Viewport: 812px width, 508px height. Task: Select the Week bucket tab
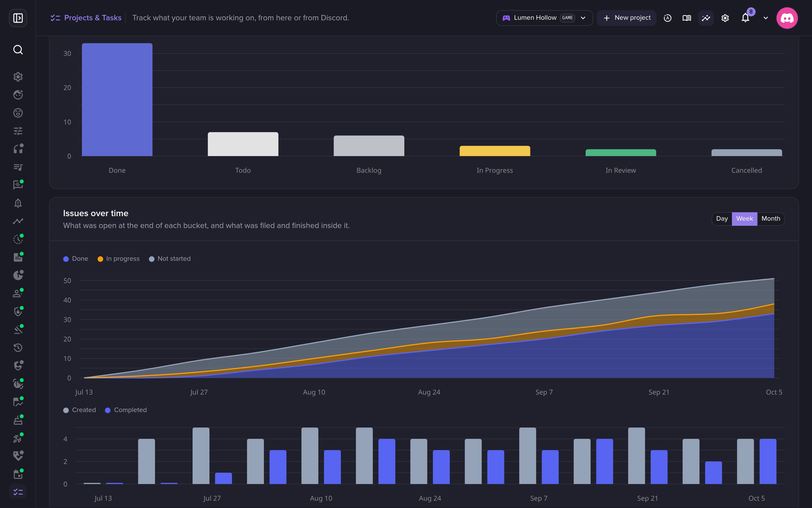(744, 219)
